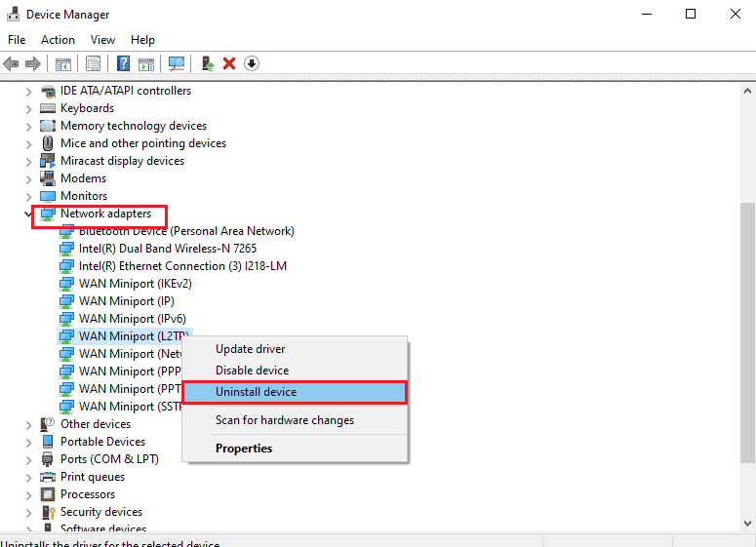This screenshot has height=547, width=756.
Task: Expand Memory technology devices node
Action: [28, 126]
